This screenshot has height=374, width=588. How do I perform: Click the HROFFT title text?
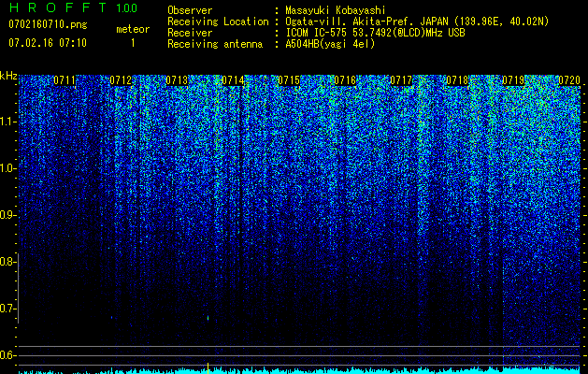58,7
